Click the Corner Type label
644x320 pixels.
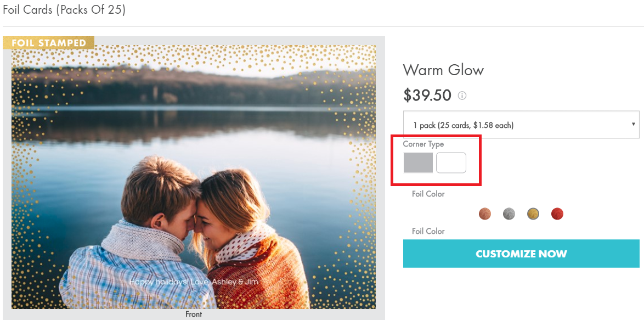click(423, 144)
